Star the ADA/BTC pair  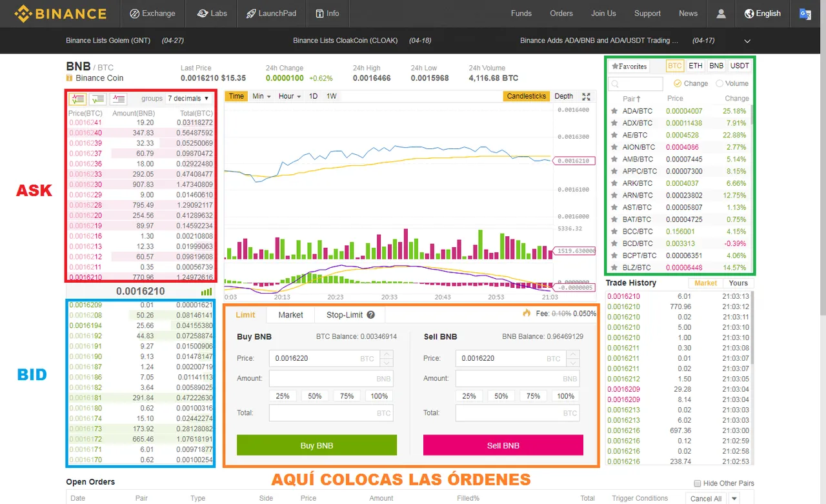[614, 111]
